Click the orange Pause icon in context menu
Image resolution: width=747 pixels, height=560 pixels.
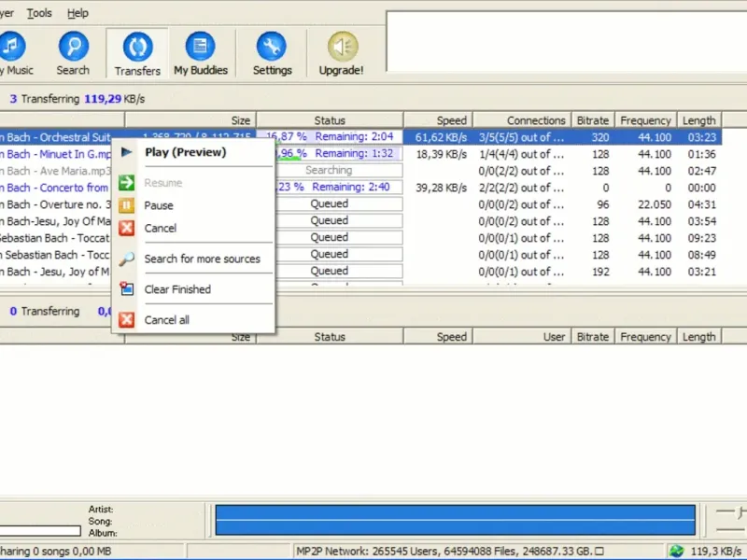click(127, 205)
